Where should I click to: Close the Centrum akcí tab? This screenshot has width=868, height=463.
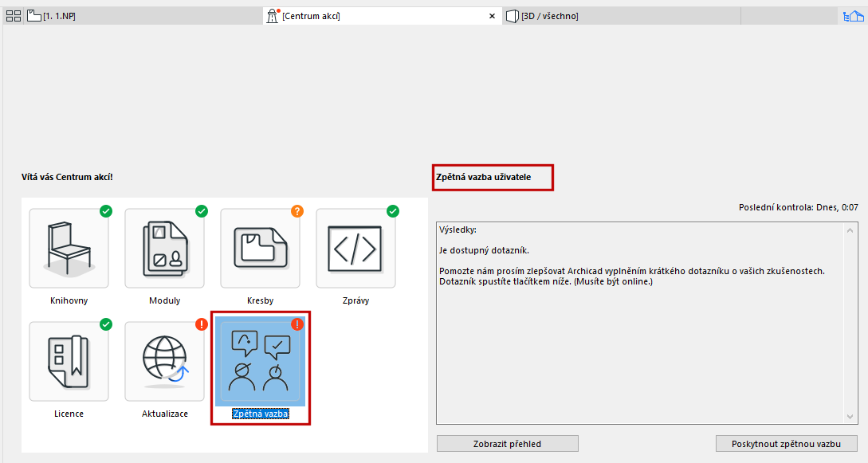tap(492, 16)
